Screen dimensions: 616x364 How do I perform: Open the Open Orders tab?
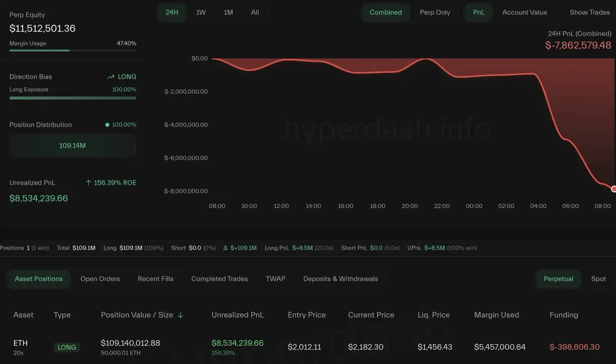click(100, 279)
